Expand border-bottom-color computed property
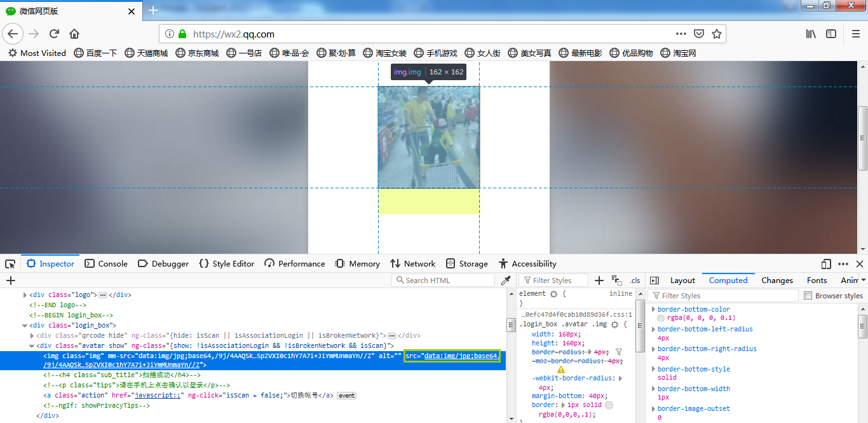 click(653, 309)
